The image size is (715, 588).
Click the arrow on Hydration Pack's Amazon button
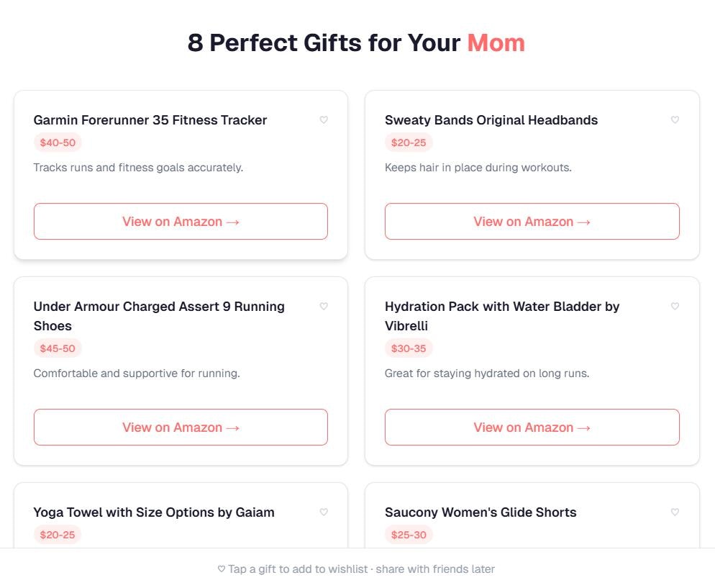(x=584, y=428)
